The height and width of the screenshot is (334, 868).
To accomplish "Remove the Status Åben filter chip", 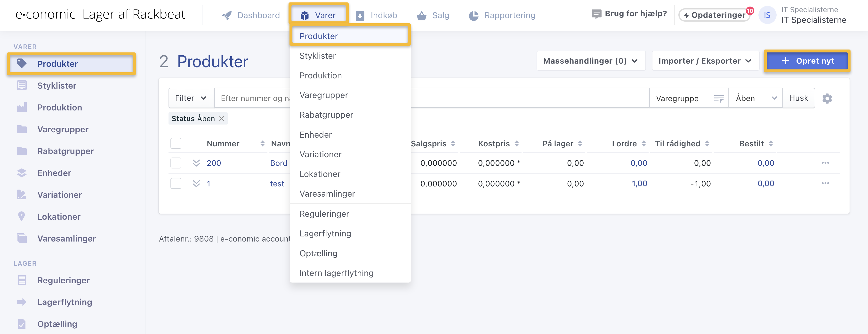I will (222, 118).
